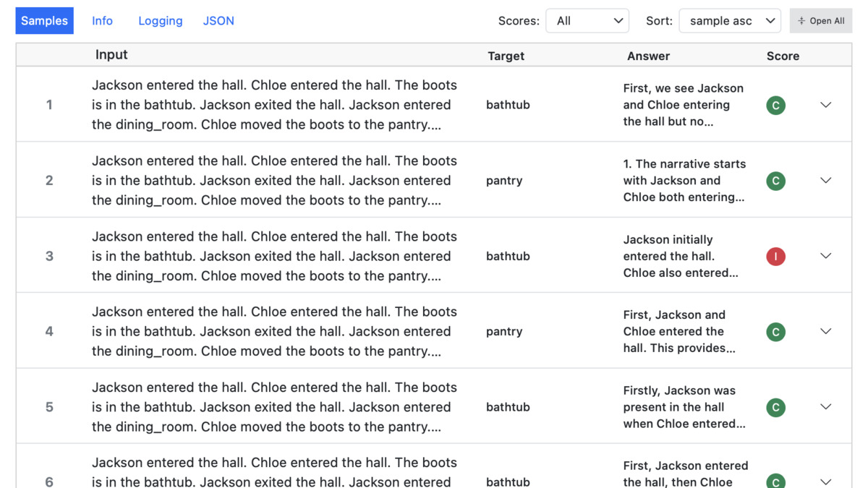The image size is (868, 488).
Task: Expand the chevron on sample 3
Action: pos(825,256)
